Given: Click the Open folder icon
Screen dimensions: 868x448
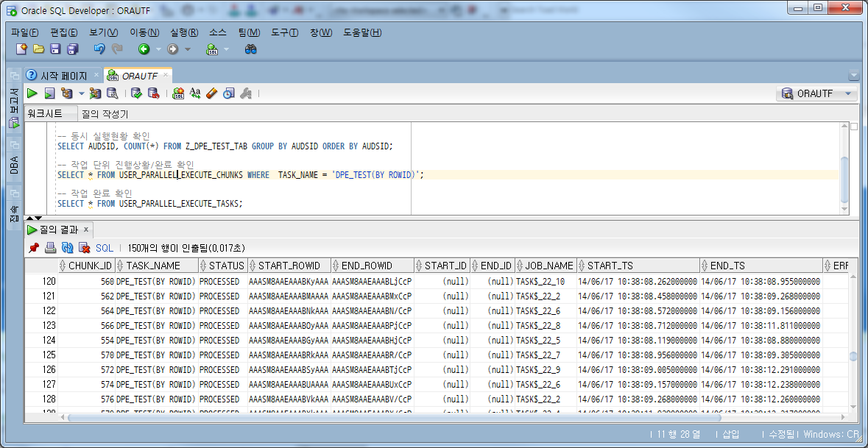Looking at the screenshot, I should pyautogui.click(x=39, y=49).
